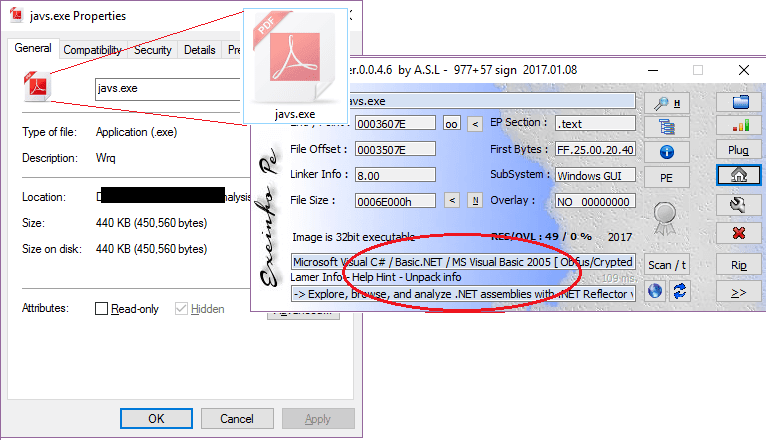Click the 'Image is 32bit executable' text
The height and width of the screenshot is (441, 779).
click(x=353, y=237)
